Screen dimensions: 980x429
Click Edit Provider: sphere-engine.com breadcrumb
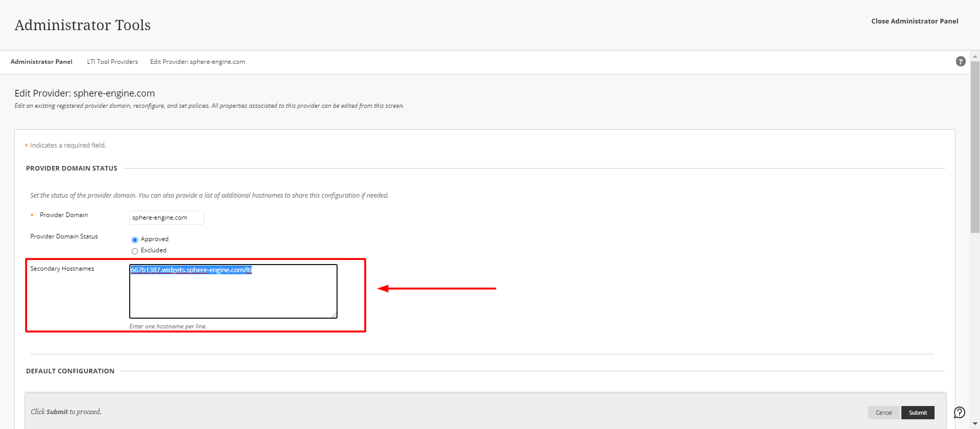(x=198, y=62)
